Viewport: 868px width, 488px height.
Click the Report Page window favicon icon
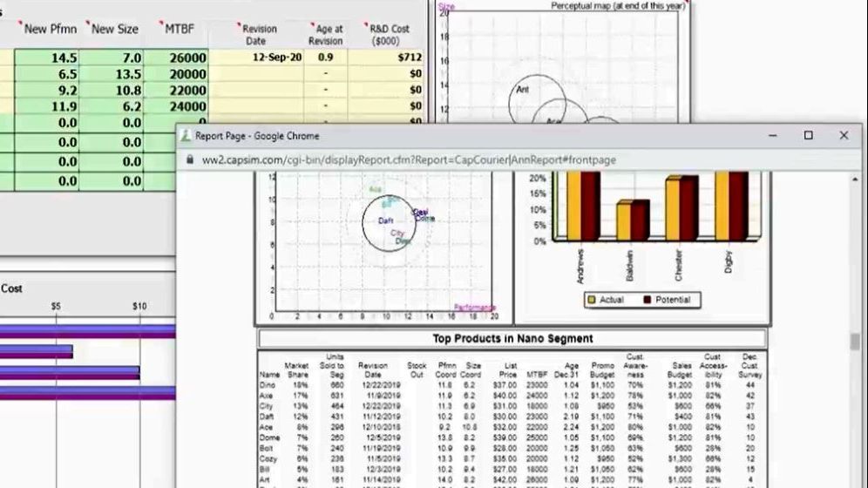pos(186,136)
